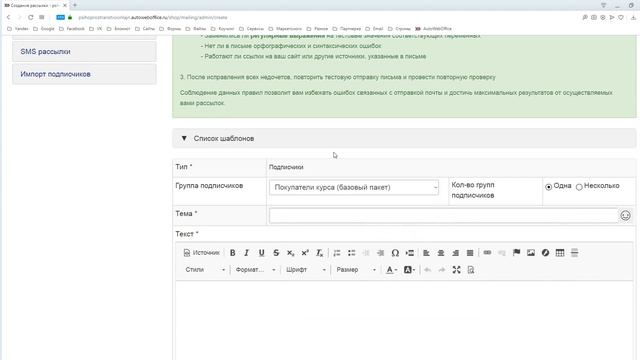This screenshot has height=360, width=640.
Task: Insert a horizontal line
Action: pyautogui.click(x=574, y=253)
